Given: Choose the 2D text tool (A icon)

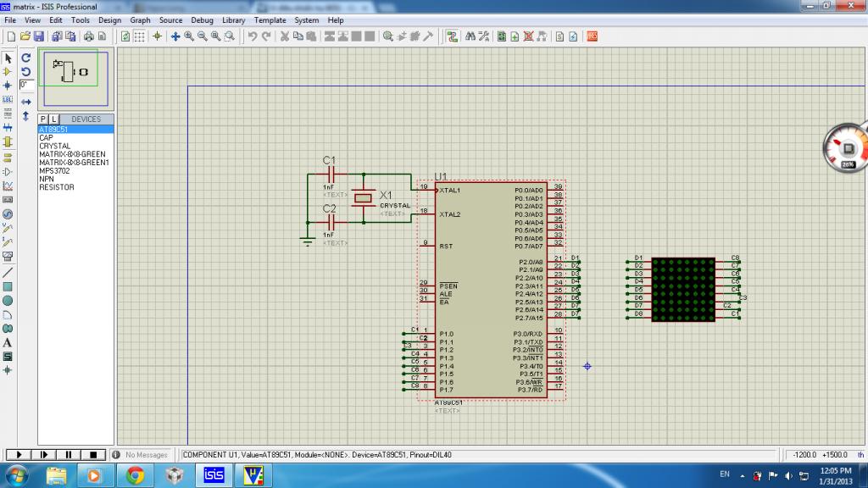Looking at the screenshot, I should tap(8, 342).
